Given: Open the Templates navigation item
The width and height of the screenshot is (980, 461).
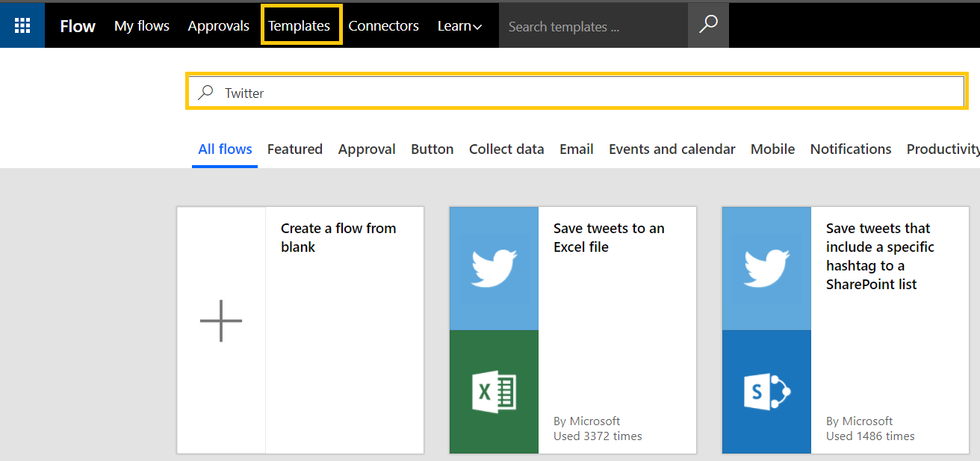Looking at the screenshot, I should click(299, 25).
